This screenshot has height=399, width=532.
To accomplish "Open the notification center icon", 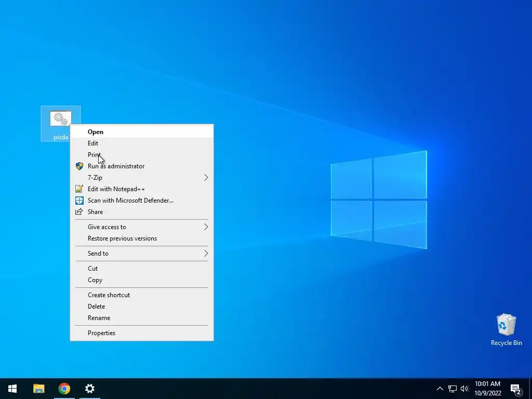I will (516, 389).
